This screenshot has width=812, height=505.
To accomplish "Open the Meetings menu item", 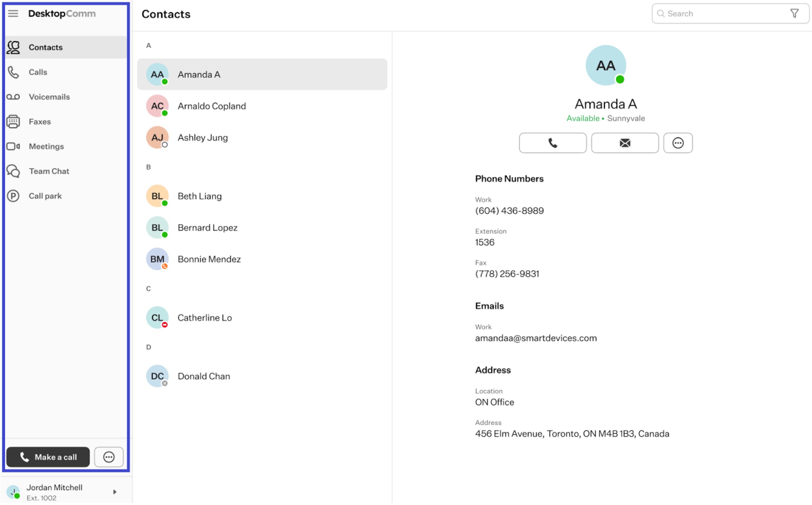I will (x=66, y=146).
